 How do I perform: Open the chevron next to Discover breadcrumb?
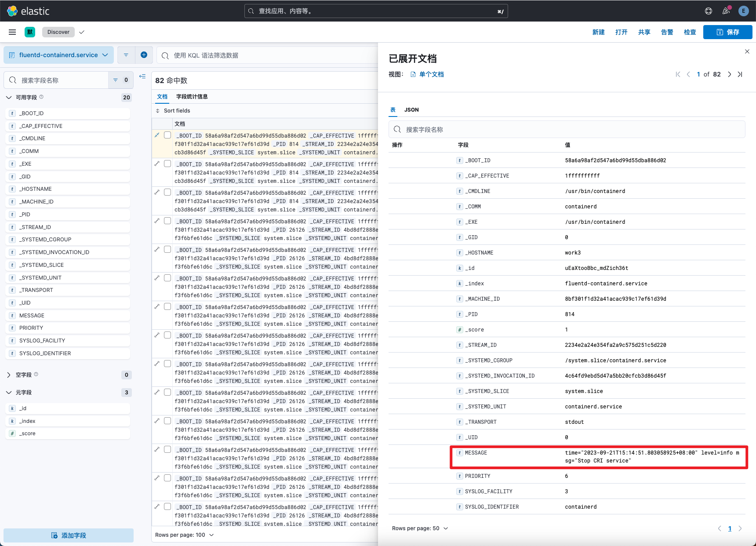point(82,32)
